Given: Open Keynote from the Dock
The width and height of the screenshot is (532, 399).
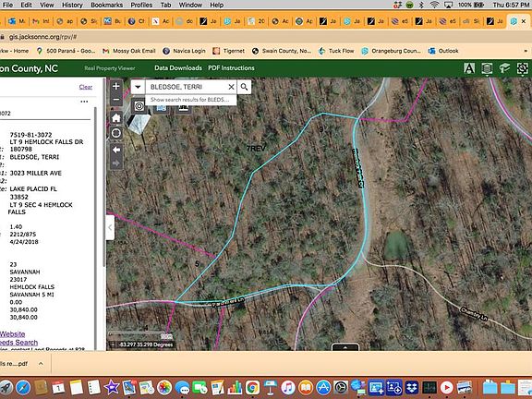Looking at the screenshot, I should pyautogui.click(x=270, y=387).
